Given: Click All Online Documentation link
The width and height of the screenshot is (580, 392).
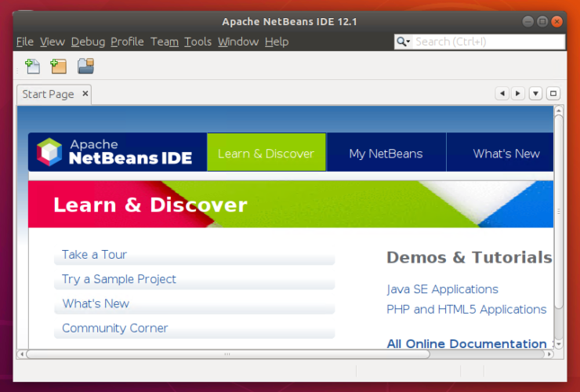Looking at the screenshot, I should [x=466, y=343].
